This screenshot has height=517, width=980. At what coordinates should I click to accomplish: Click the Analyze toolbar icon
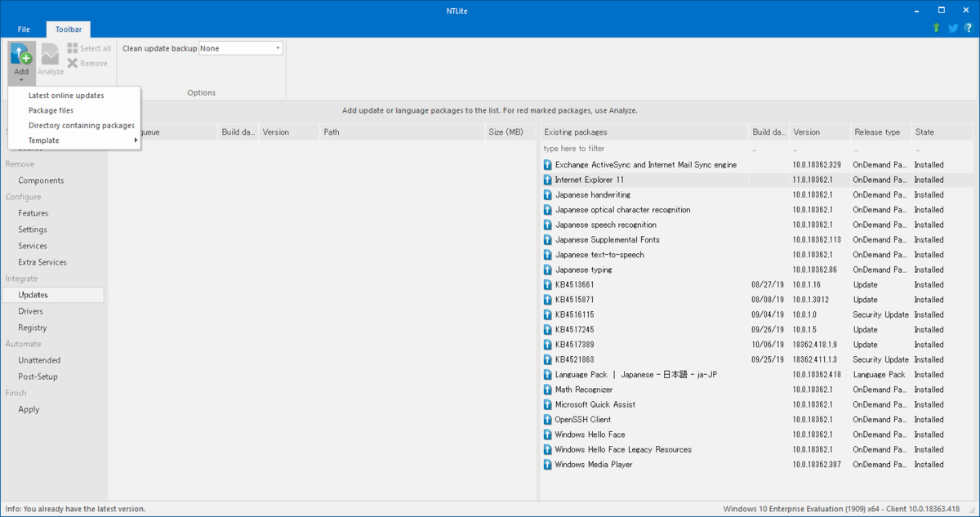[51, 54]
